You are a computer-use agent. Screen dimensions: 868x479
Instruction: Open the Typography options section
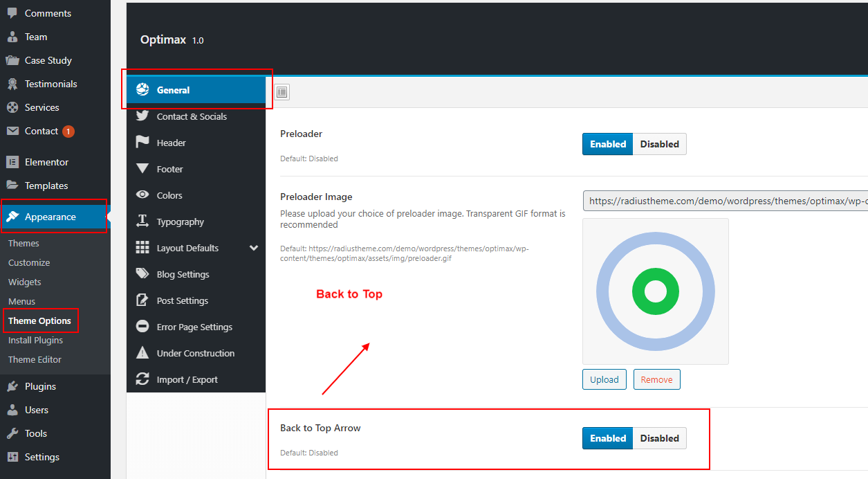click(x=196, y=222)
